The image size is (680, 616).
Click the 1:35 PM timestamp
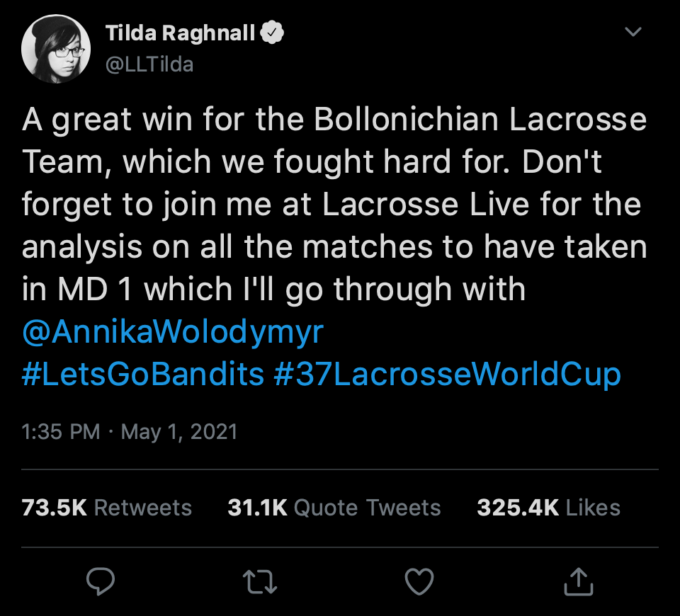click(61, 431)
